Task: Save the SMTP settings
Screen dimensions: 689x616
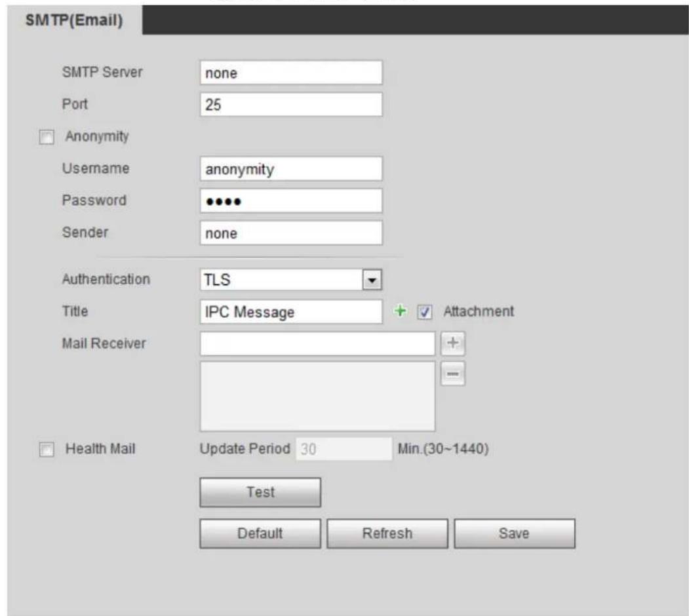Action: (514, 533)
